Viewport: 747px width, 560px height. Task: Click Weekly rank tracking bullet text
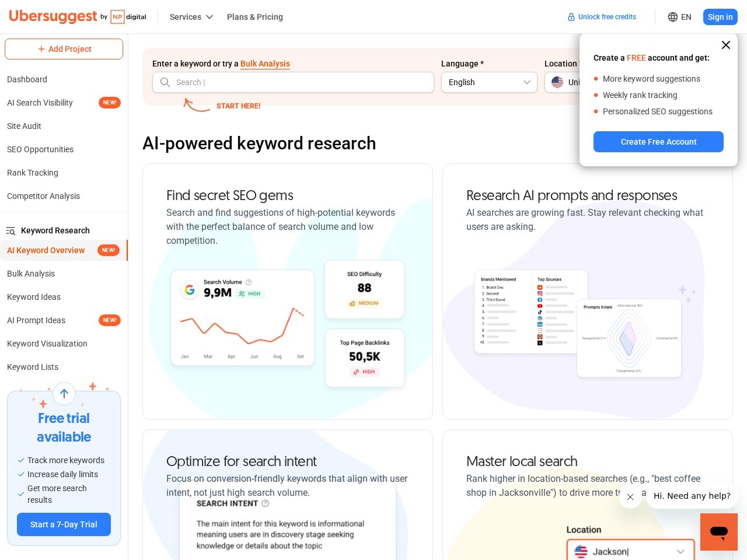point(640,95)
